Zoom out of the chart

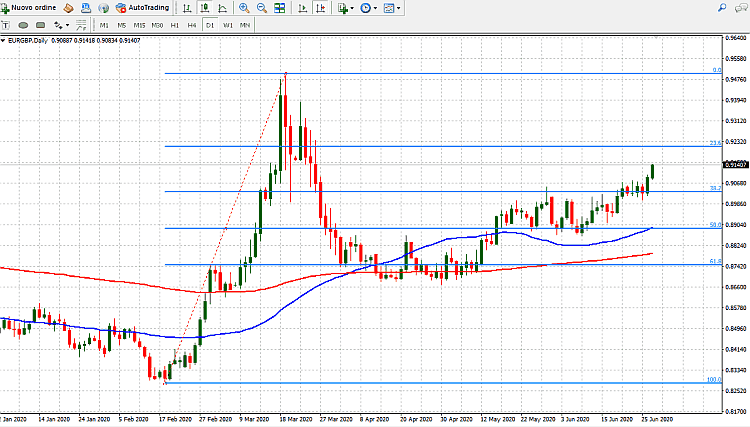coord(261,7)
